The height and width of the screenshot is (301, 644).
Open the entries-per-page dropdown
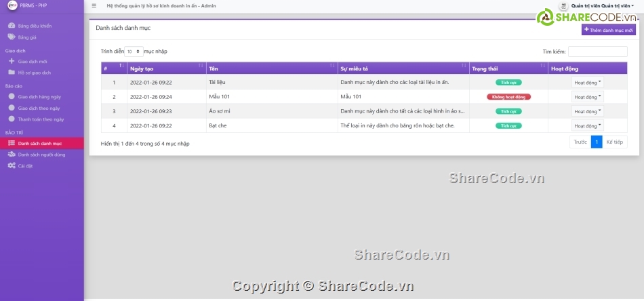point(134,51)
